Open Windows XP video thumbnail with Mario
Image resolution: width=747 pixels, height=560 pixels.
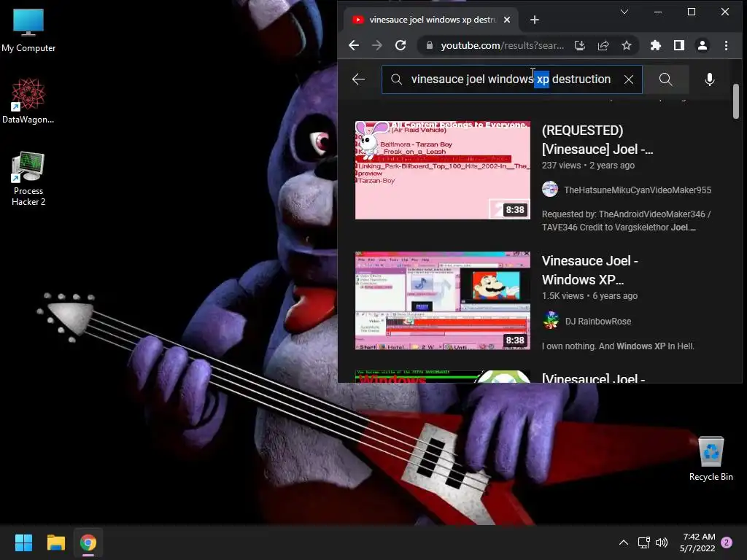(443, 301)
